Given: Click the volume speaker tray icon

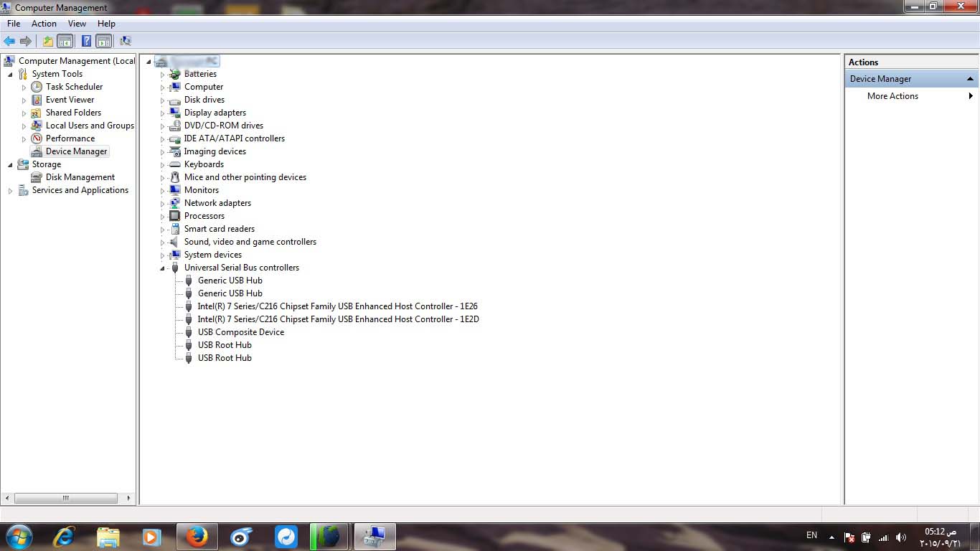Looking at the screenshot, I should click(901, 537).
